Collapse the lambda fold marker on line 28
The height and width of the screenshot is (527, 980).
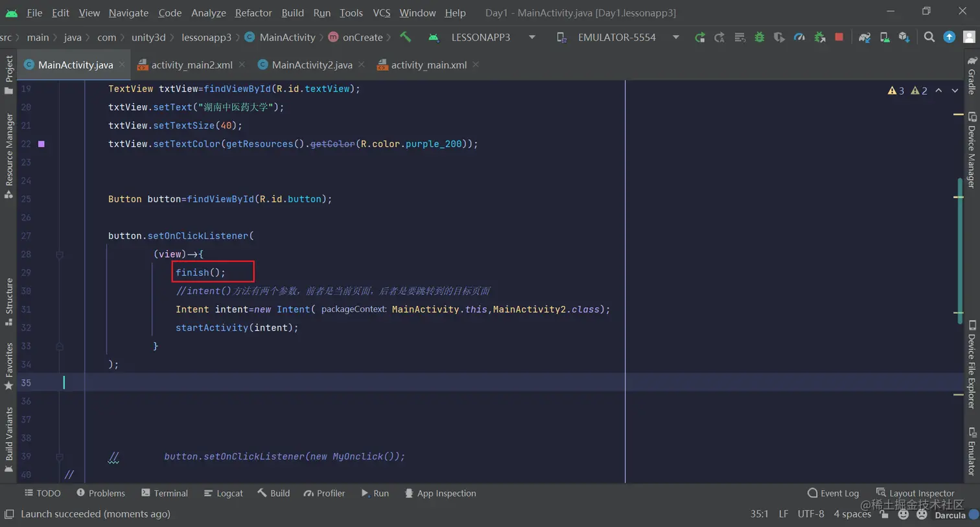[60, 255]
